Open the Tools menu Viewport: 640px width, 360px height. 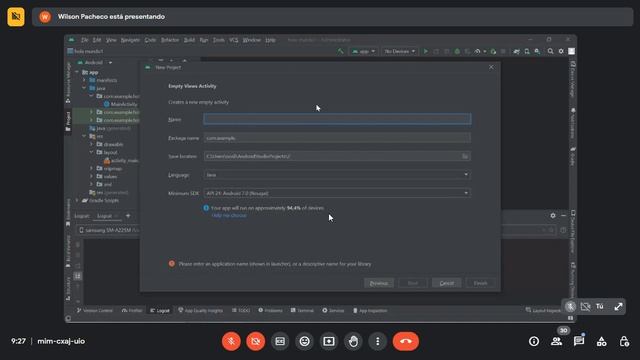click(x=219, y=40)
